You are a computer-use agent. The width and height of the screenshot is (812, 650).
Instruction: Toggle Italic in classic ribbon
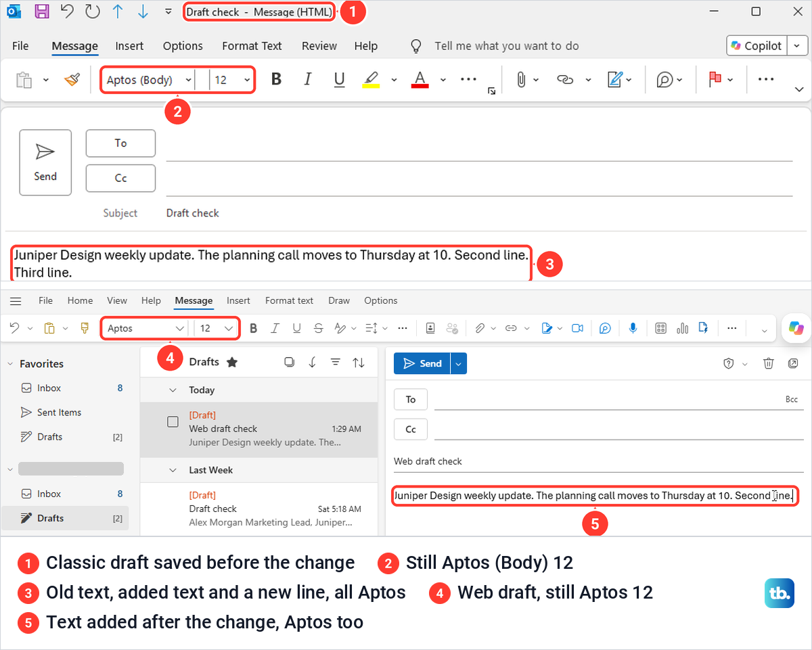(x=308, y=80)
